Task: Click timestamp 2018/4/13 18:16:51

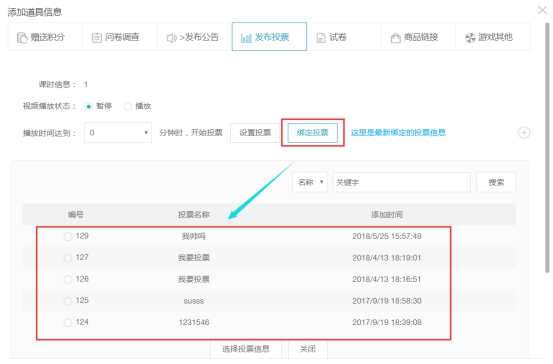Action: coord(387,279)
